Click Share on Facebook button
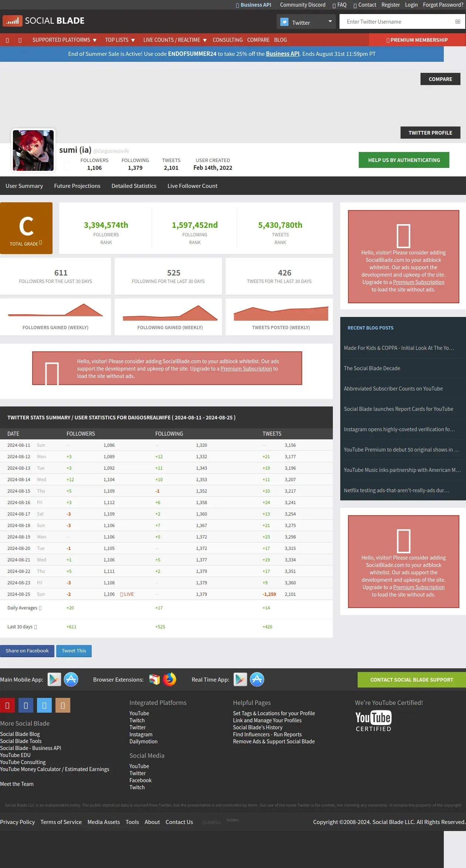This screenshot has width=466, height=868. [x=27, y=651]
